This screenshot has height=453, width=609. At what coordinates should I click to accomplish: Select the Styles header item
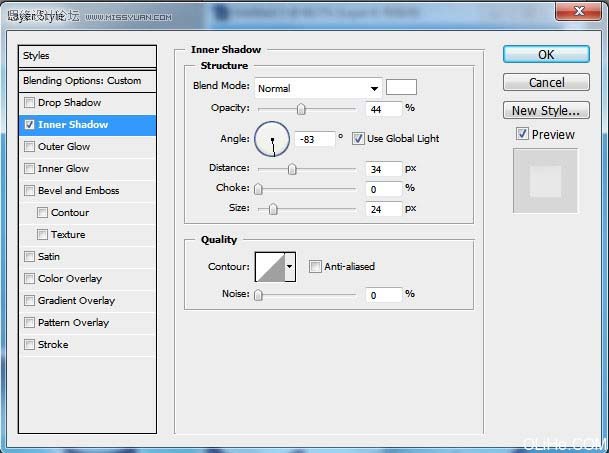pos(87,56)
